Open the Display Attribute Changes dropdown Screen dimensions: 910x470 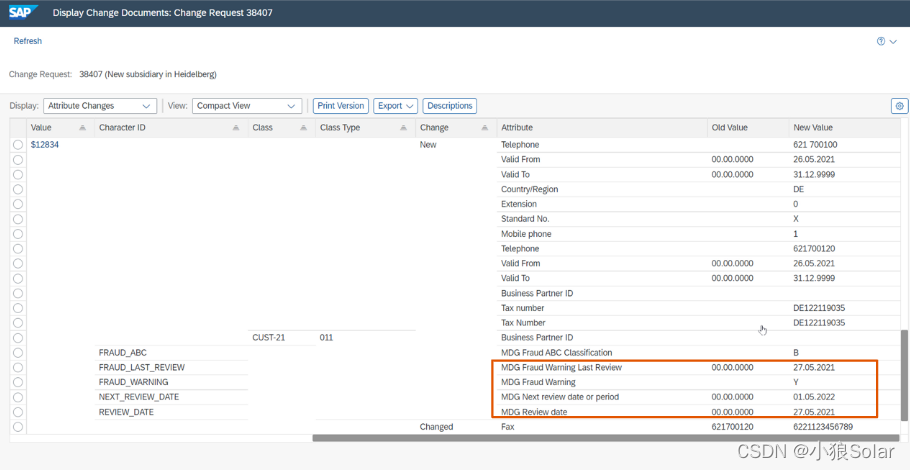click(100, 106)
